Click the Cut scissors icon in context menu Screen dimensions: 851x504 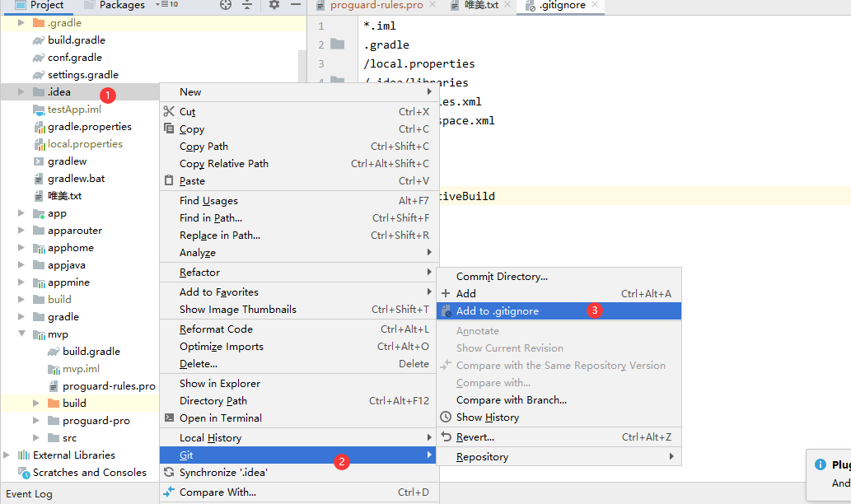(x=169, y=111)
